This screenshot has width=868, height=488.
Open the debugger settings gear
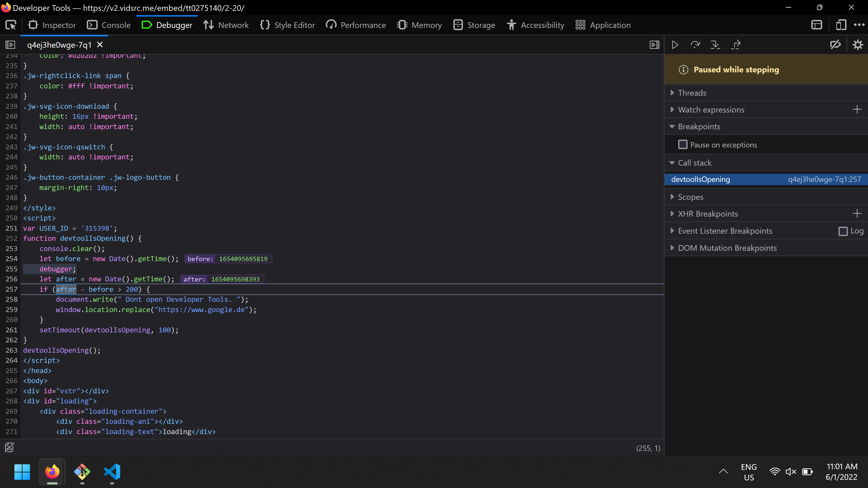(858, 44)
